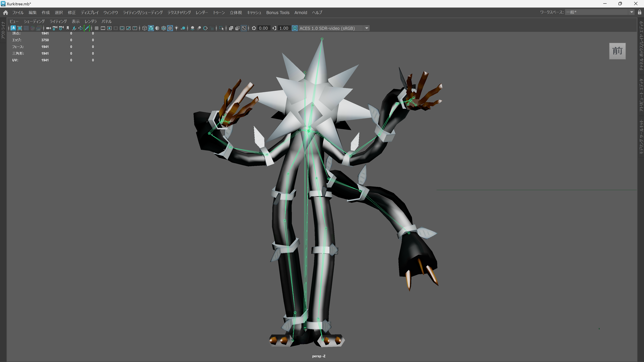Click the 前 view cube face

pos(617,51)
